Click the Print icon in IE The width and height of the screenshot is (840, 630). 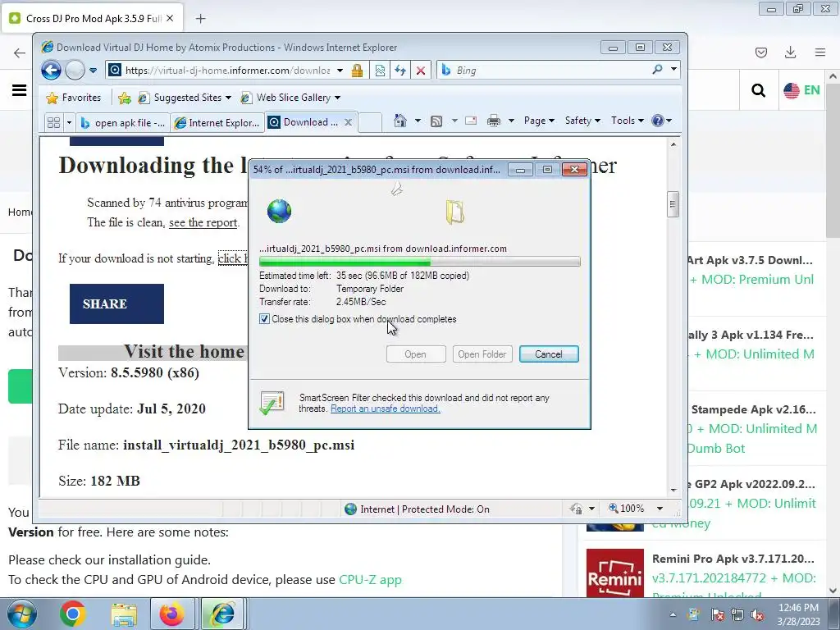(493, 121)
